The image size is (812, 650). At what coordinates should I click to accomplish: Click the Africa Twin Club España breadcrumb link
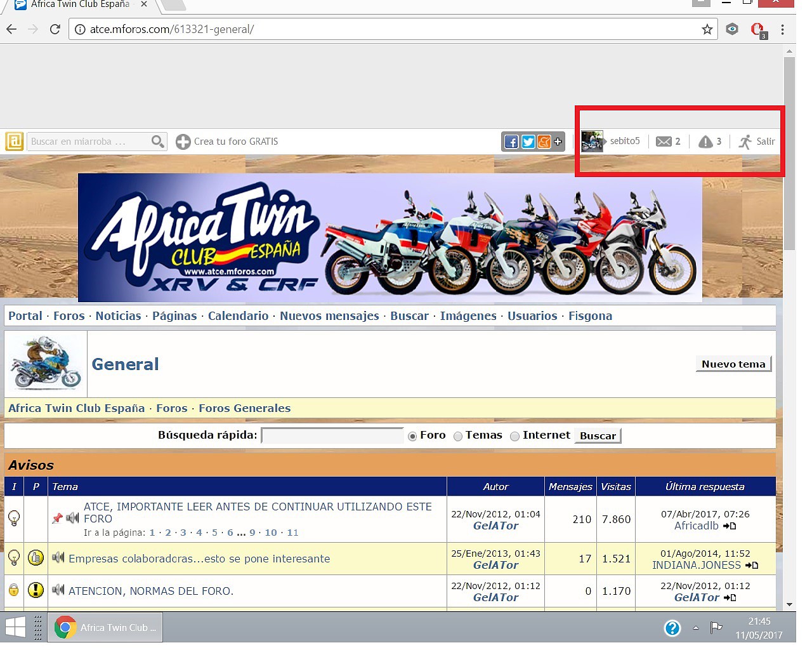77,408
